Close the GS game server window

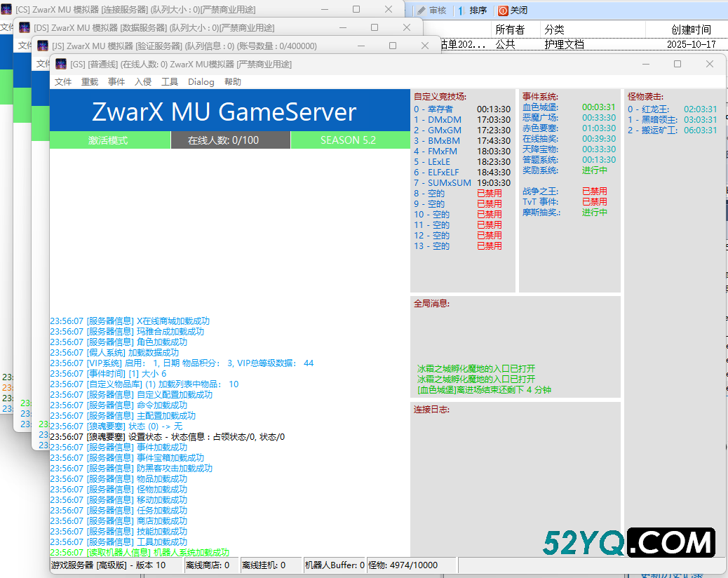coord(710,64)
